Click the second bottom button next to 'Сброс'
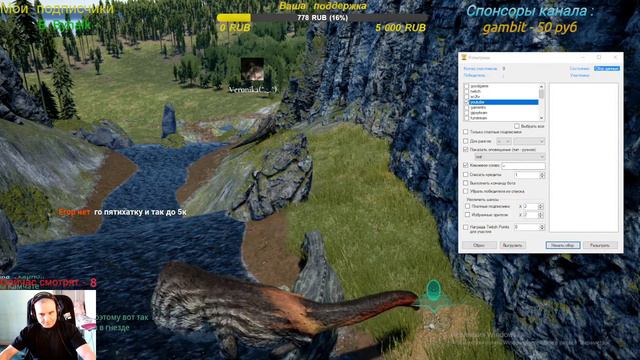 [512, 245]
